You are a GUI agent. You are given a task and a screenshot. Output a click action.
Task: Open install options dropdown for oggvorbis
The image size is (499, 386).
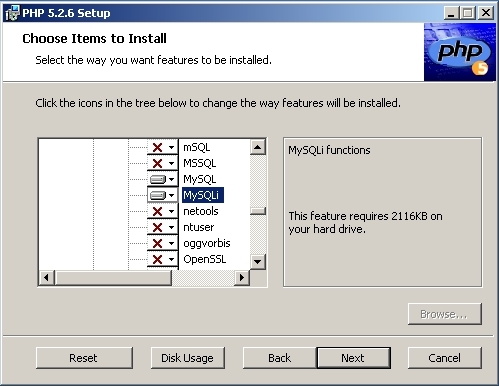coord(171,243)
